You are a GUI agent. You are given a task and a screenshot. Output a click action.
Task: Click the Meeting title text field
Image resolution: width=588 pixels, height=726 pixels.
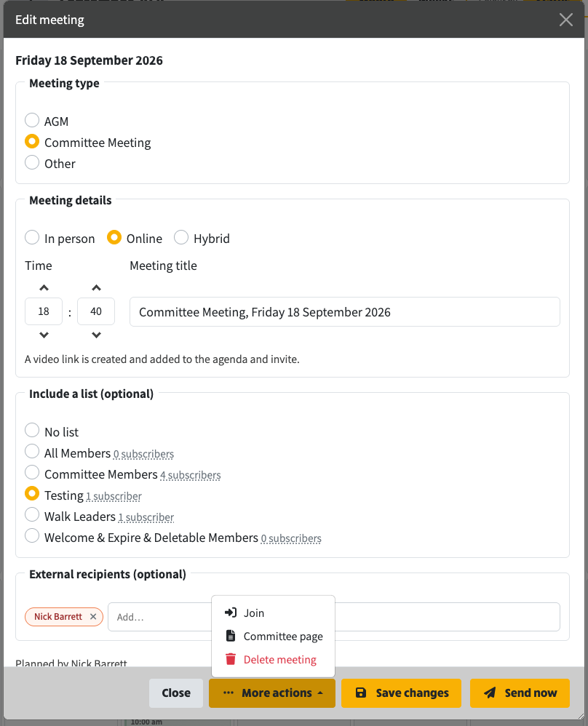345,312
